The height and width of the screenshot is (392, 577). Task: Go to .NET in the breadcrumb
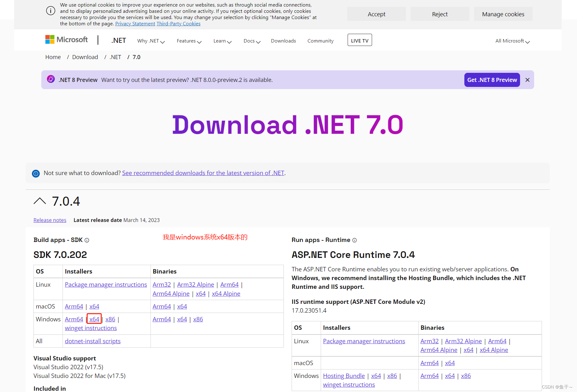coord(115,57)
